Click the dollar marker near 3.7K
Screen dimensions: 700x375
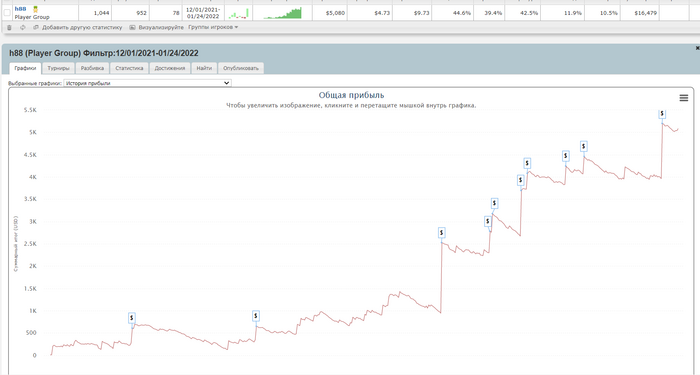521,180
